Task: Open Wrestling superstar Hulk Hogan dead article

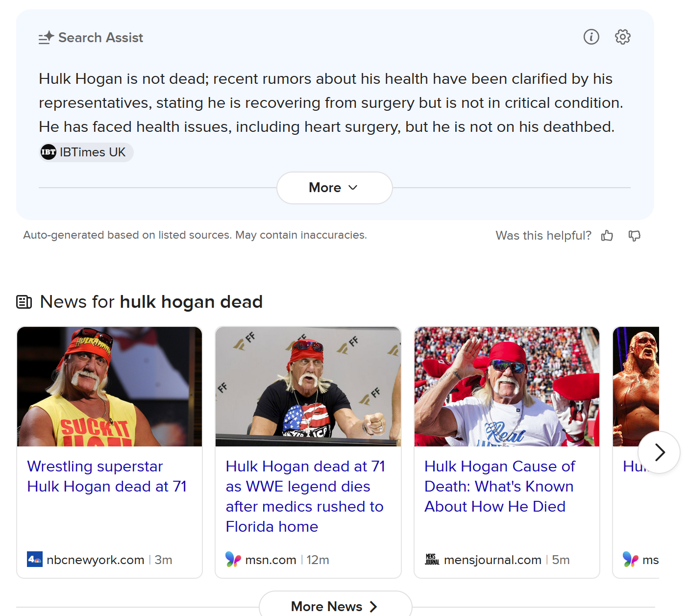Action: [107, 476]
